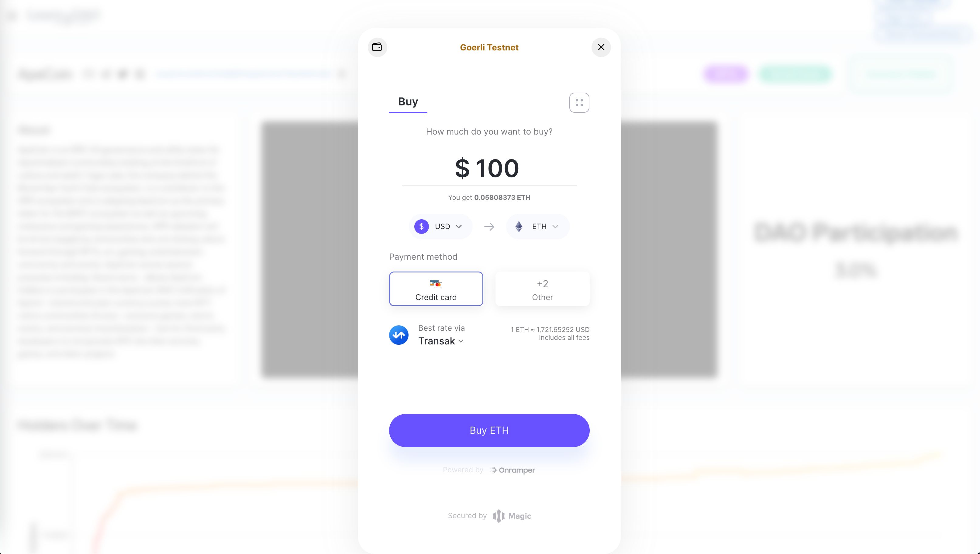The image size is (980, 554).
Task: Click the wallet icon in the header
Action: 378,47
